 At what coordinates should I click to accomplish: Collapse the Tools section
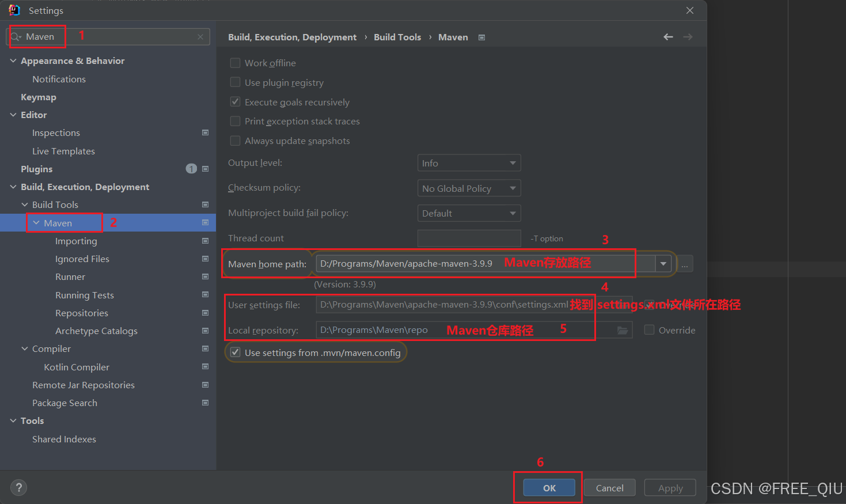pos(13,420)
